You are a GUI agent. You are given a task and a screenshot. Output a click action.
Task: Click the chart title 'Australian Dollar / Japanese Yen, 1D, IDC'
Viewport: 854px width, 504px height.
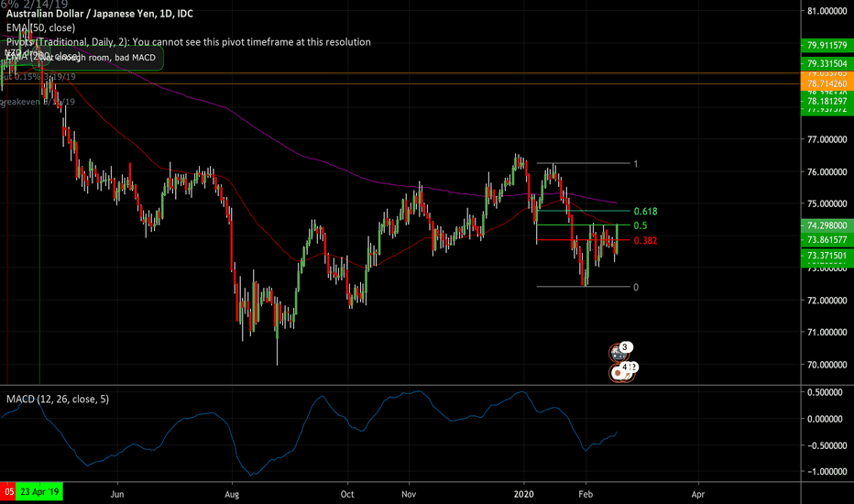pos(100,14)
